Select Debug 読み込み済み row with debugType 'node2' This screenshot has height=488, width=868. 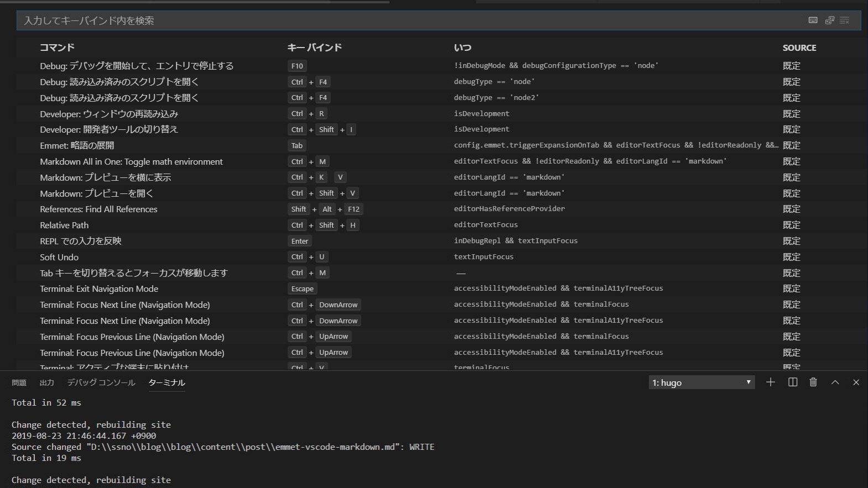coord(442,98)
